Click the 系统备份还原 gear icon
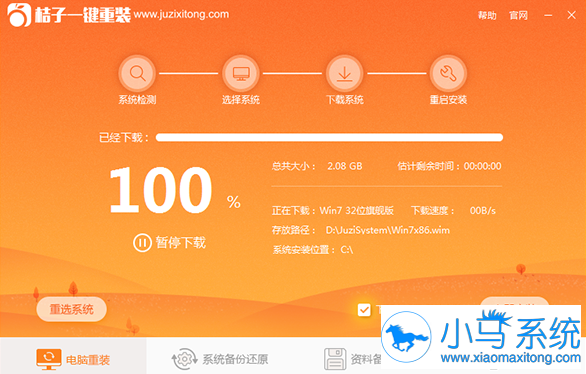The height and width of the screenshot is (374, 586). [x=184, y=359]
